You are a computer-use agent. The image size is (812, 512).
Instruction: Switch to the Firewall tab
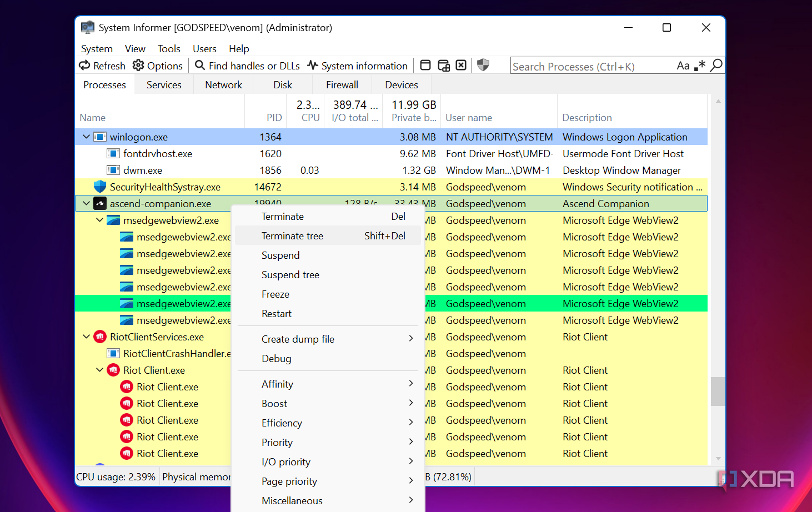(342, 85)
